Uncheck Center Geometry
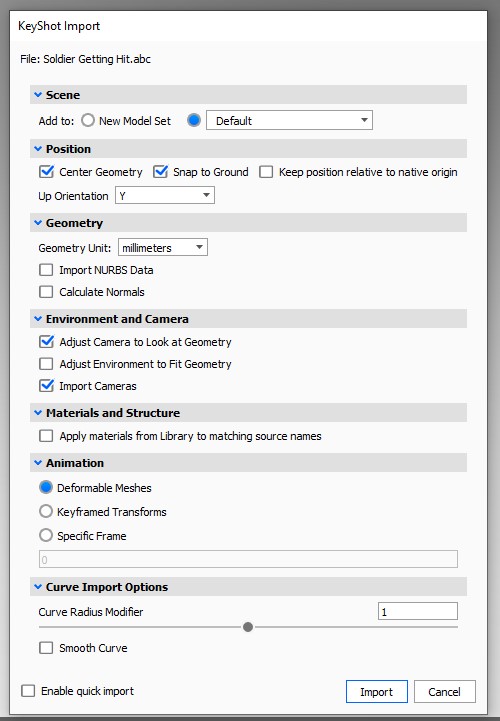The height and width of the screenshot is (721, 500). [46, 172]
